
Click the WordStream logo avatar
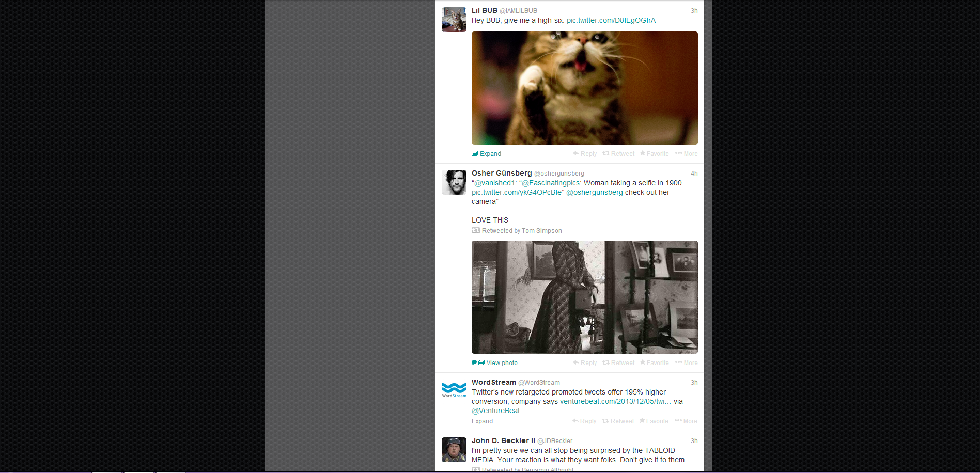(x=454, y=390)
